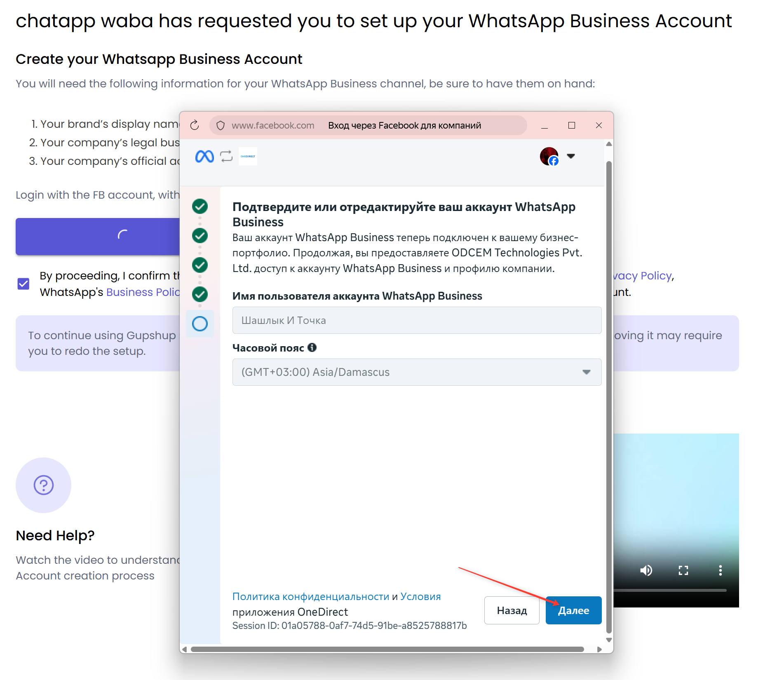
Task: Click the 'Need Help?' heading
Action: [x=55, y=535]
